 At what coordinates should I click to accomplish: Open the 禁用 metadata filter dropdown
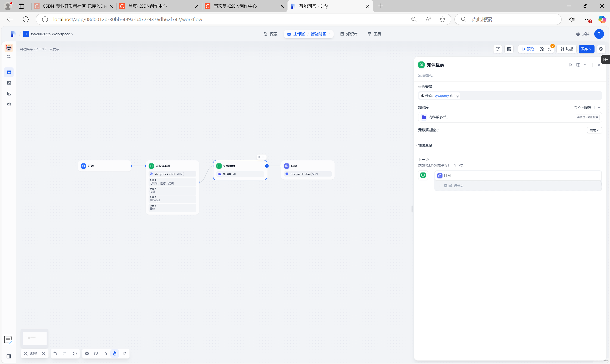(594, 130)
